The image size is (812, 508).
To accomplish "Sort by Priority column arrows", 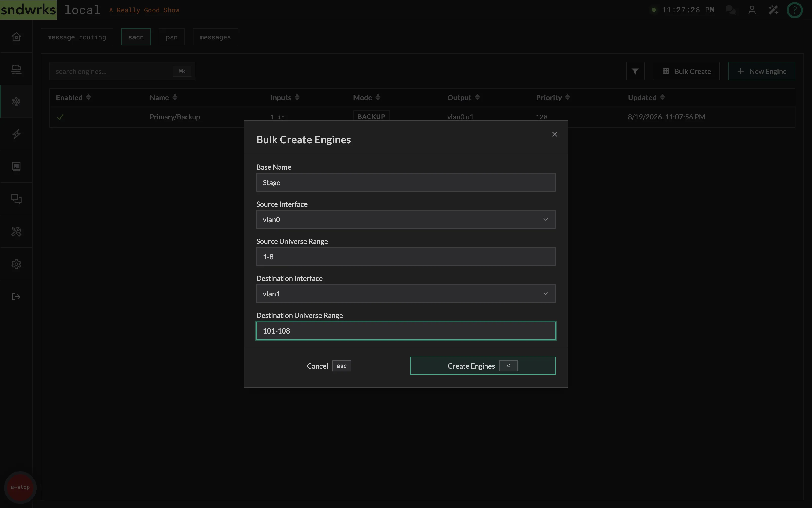I will (x=567, y=98).
